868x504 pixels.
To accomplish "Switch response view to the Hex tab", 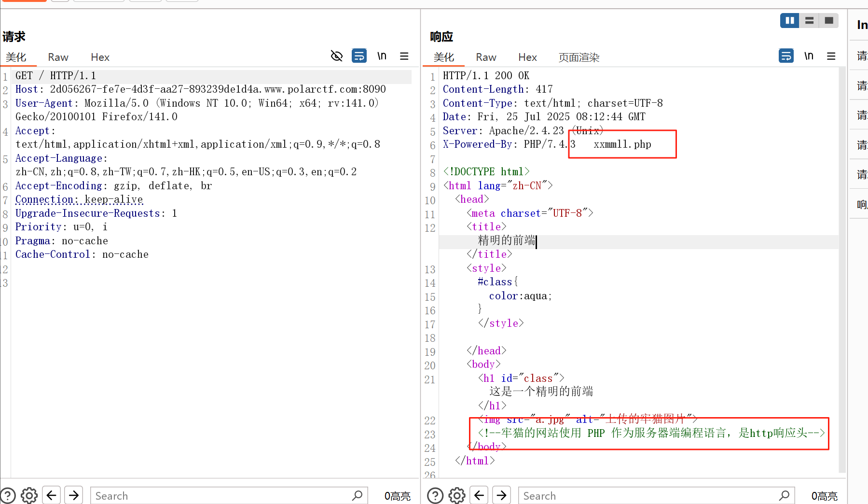I will click(x=528, y=57).
